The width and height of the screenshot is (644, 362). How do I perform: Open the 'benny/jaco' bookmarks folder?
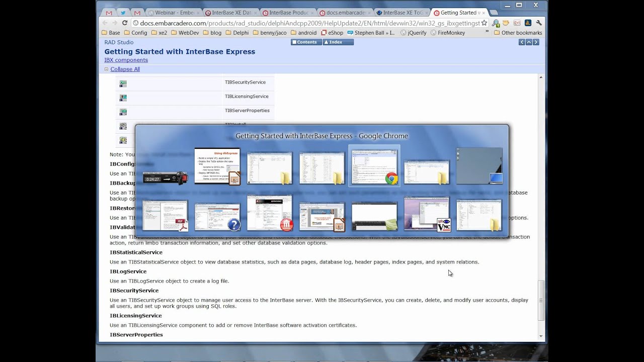point(269,33)
